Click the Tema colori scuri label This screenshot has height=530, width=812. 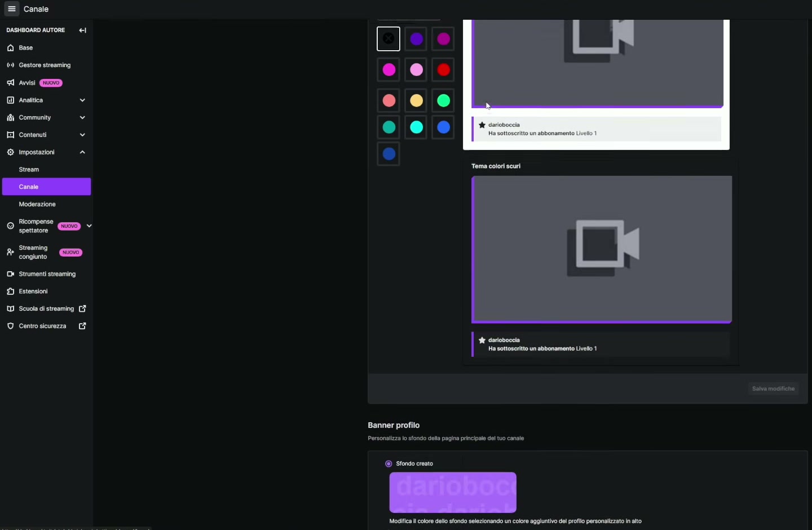click(x=496, y=166)
